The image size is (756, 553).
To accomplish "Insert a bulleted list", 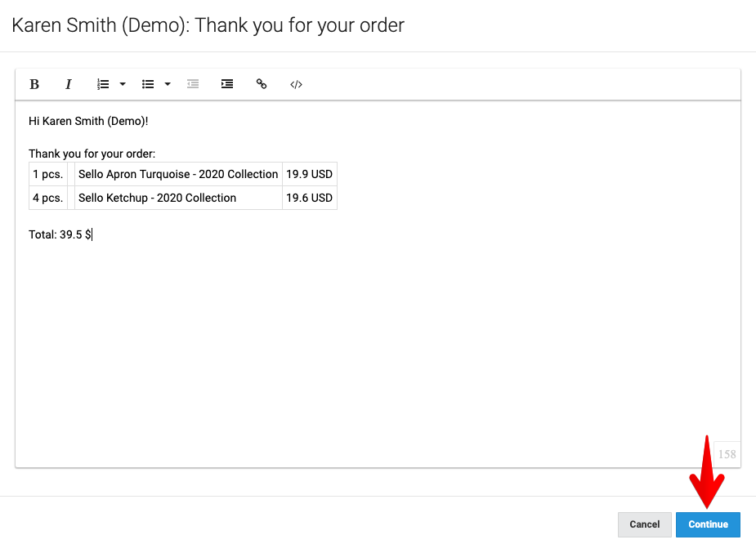I will [148, 84].
